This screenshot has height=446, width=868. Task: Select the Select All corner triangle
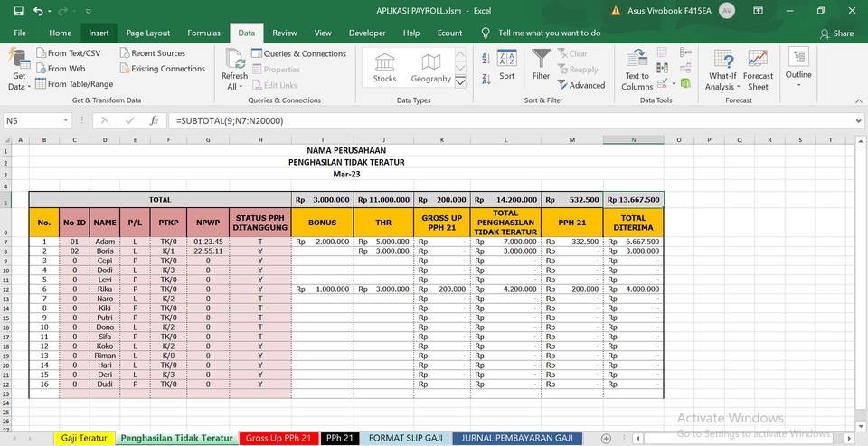[x=6, y=140]
